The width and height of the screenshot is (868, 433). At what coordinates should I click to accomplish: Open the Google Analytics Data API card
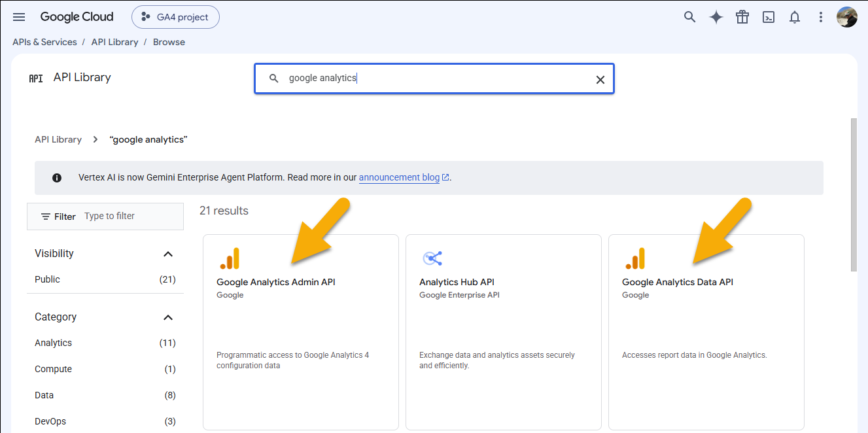point(706,332)
